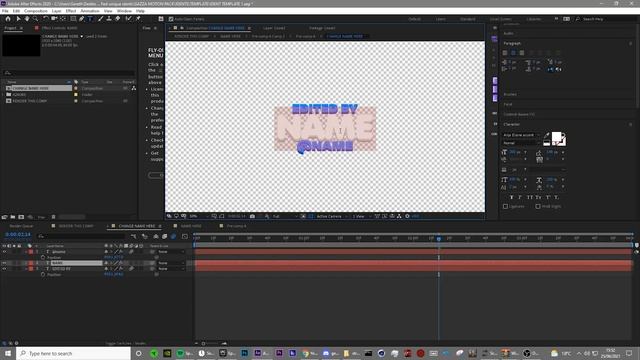Open the File menu

pyautogui.click(x=5, y=11)
